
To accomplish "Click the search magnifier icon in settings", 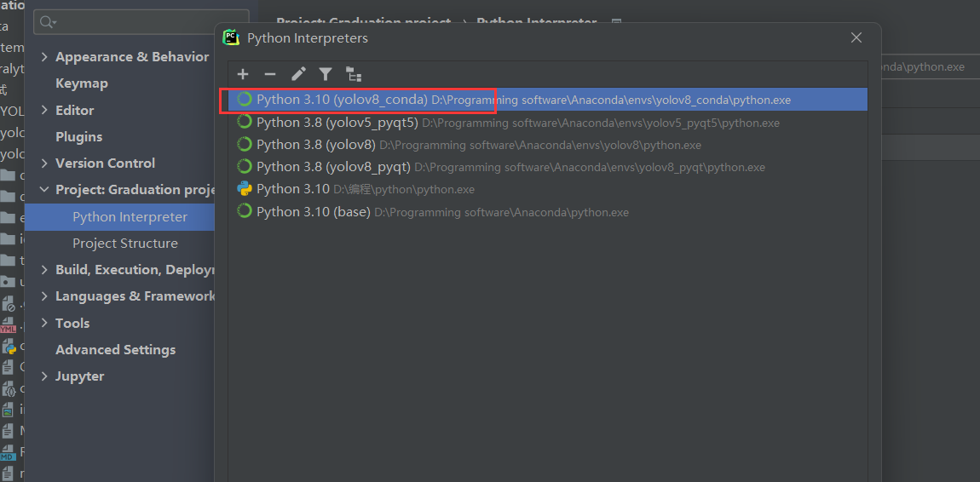I will coord(48,22).
